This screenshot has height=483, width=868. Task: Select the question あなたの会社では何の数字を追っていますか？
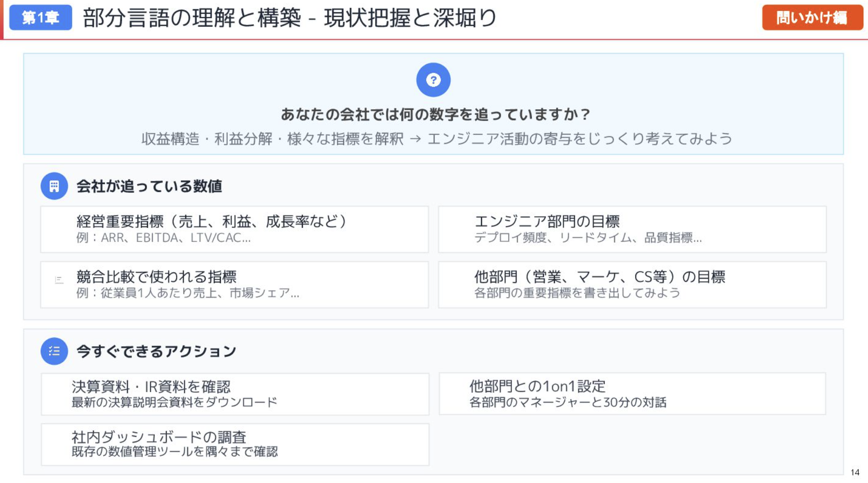436,114
